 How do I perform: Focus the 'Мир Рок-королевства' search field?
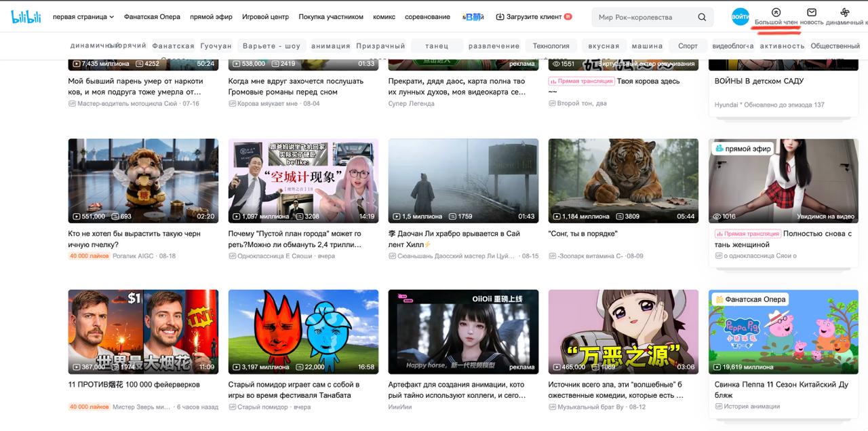644,17
